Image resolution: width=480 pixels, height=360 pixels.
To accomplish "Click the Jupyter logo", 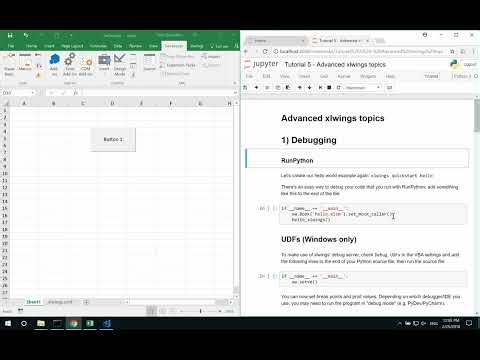I will pos(262,64).
